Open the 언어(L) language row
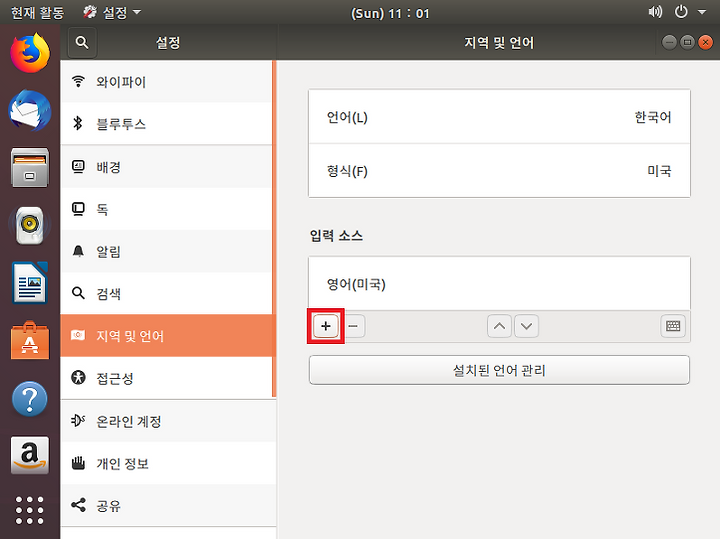This screenshot has height=539, width=720. (x=499, y=117)
